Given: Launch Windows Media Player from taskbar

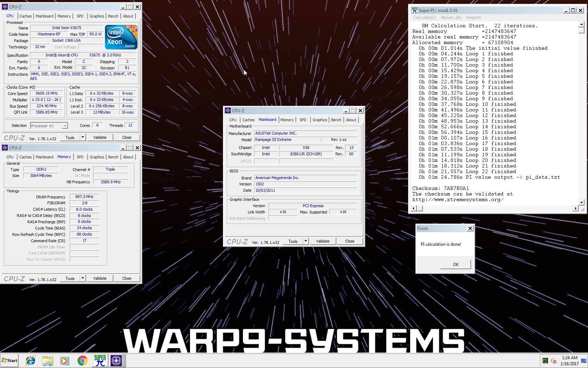Looking at the screenshot, I should 64,361.
